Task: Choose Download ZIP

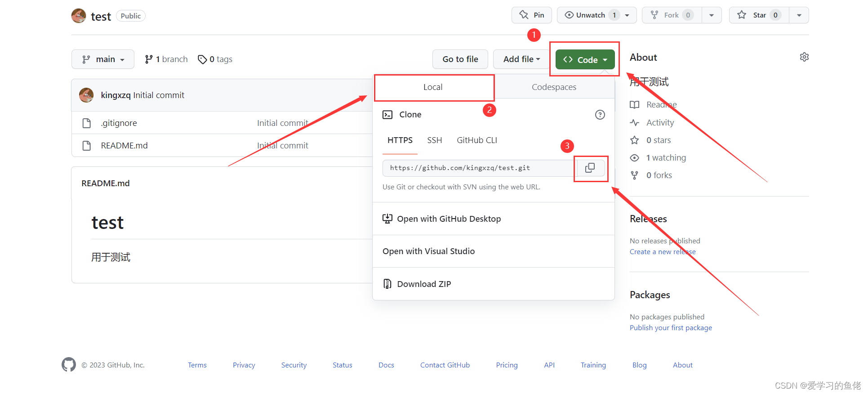Action: [x=494, y=284]
